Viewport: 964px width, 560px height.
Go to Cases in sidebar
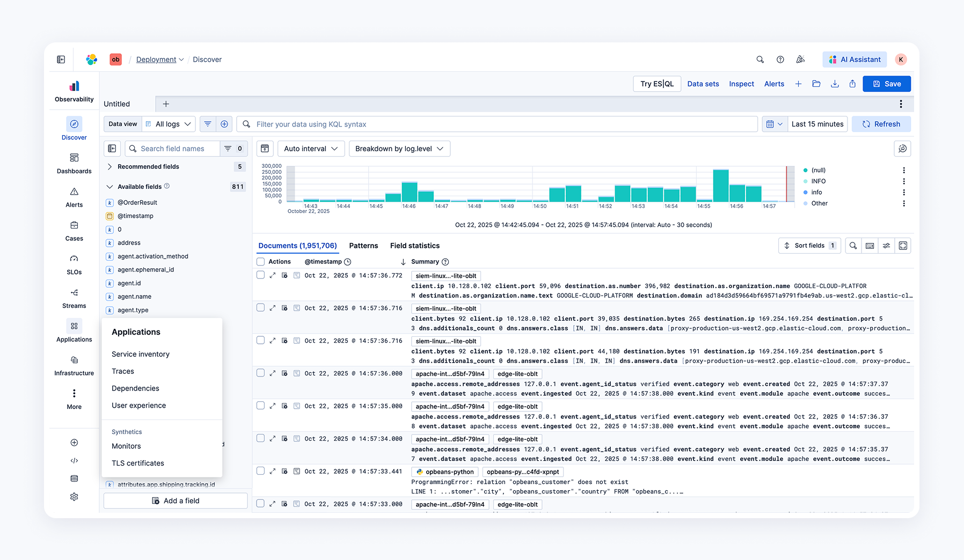74,231
